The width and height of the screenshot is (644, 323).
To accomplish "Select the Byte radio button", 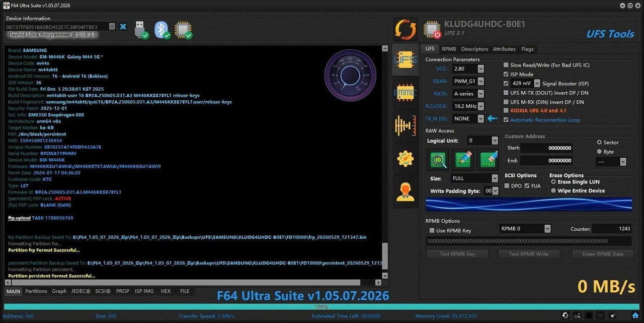I will pos(599,151).
